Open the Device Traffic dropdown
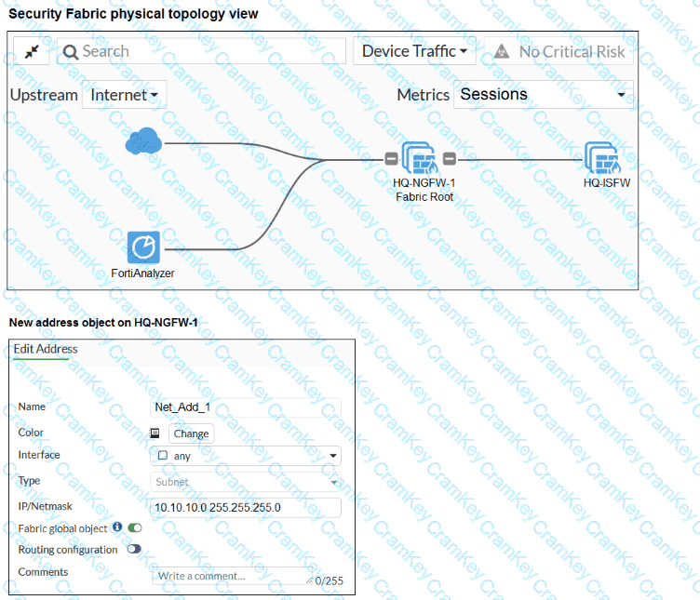Viewport: 700px width, 600px height. click(x=414, y=52)
